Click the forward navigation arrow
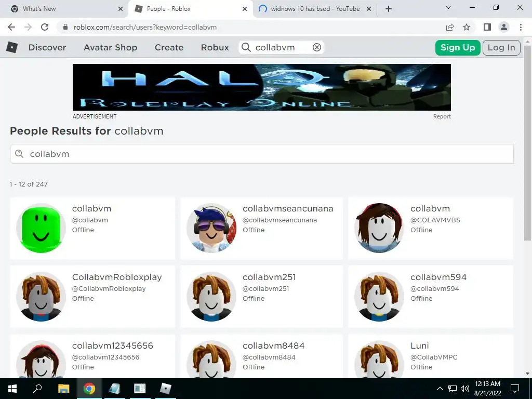The image size is (532, 399). pyautogui.click(x=28, y=27)
